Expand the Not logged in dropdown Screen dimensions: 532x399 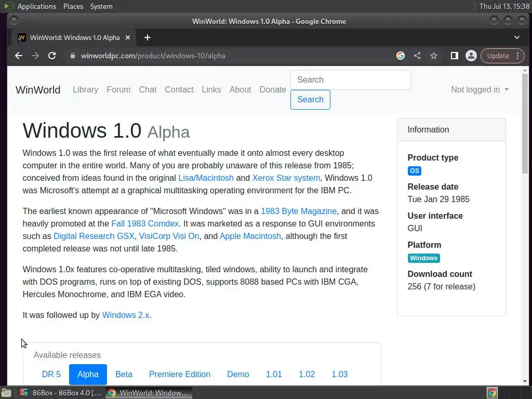tap(480, 89)
